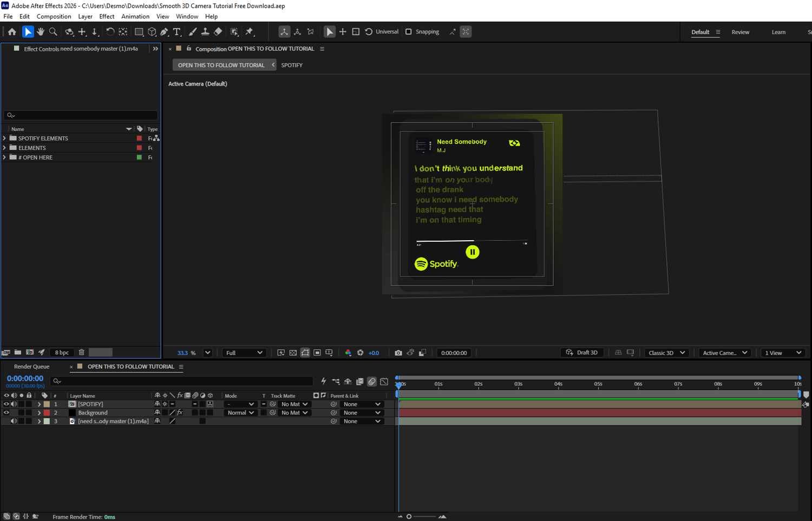Screen dimensions: 812x521
Task: Toggle effects switch on Background layer
Action: 180,413
